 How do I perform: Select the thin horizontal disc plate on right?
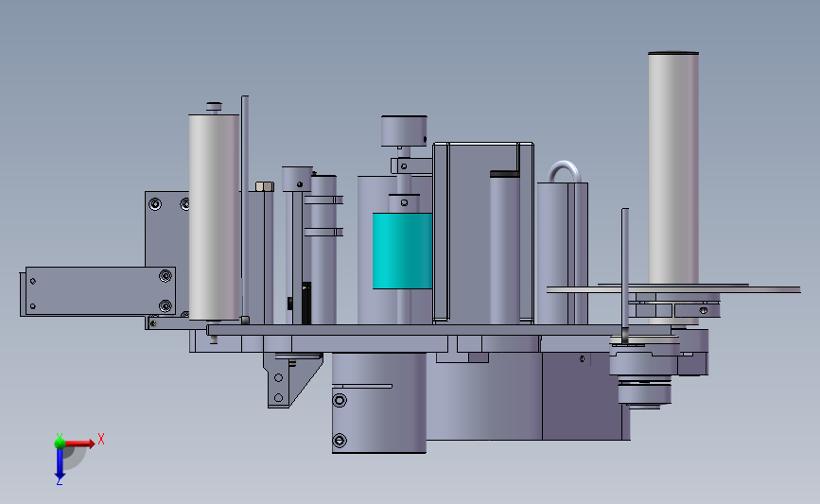point(673,288)
